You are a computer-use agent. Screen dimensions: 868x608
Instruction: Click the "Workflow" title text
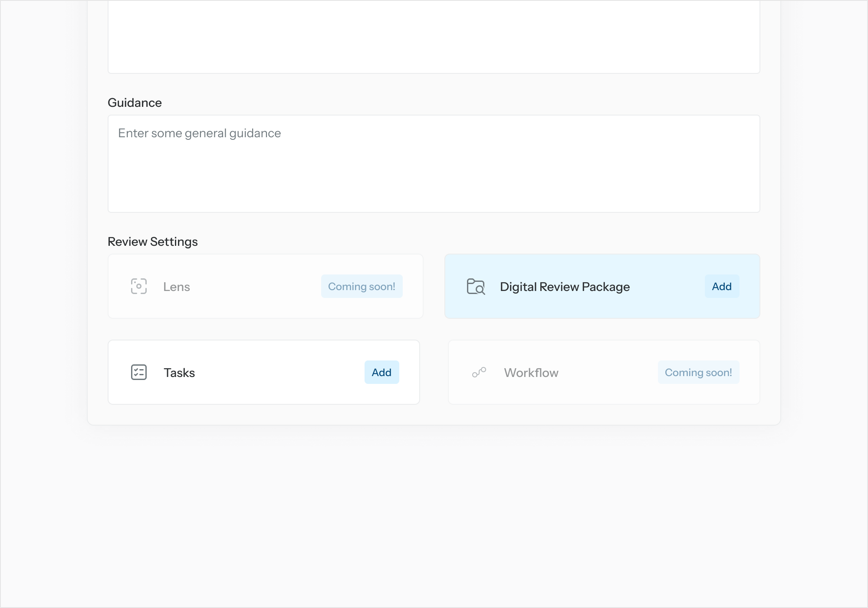531,373
